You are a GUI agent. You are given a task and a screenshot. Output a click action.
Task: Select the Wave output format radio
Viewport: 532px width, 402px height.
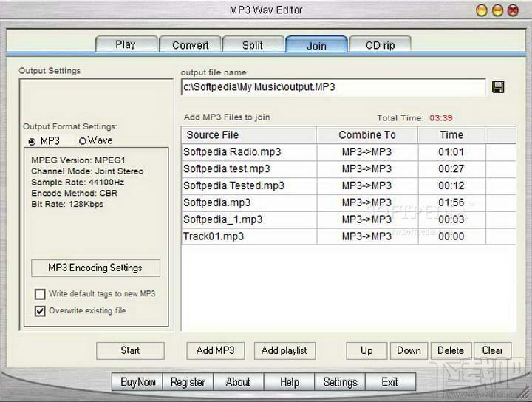point(82,141)
